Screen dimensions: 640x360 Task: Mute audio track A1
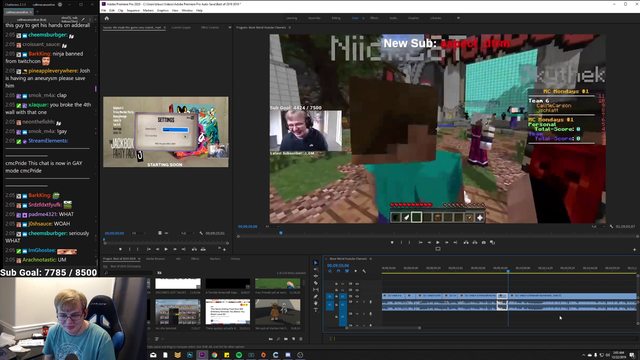point(357,302)
